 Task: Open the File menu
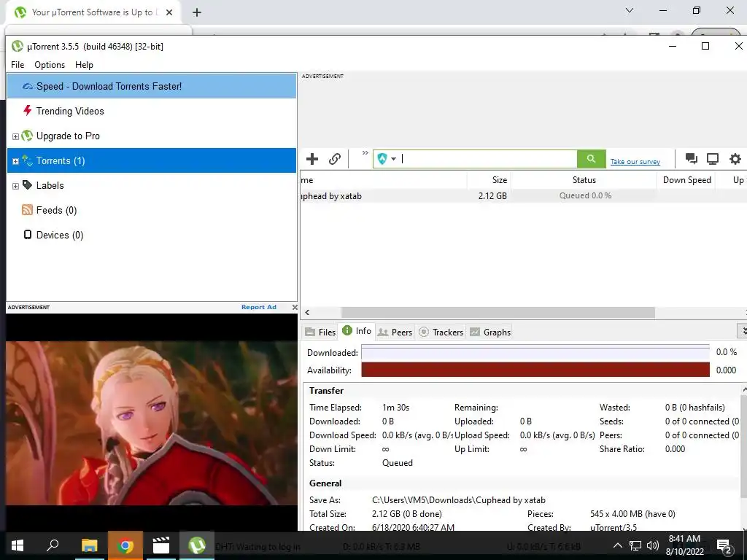pyautogui.click(x=18, y=65)
